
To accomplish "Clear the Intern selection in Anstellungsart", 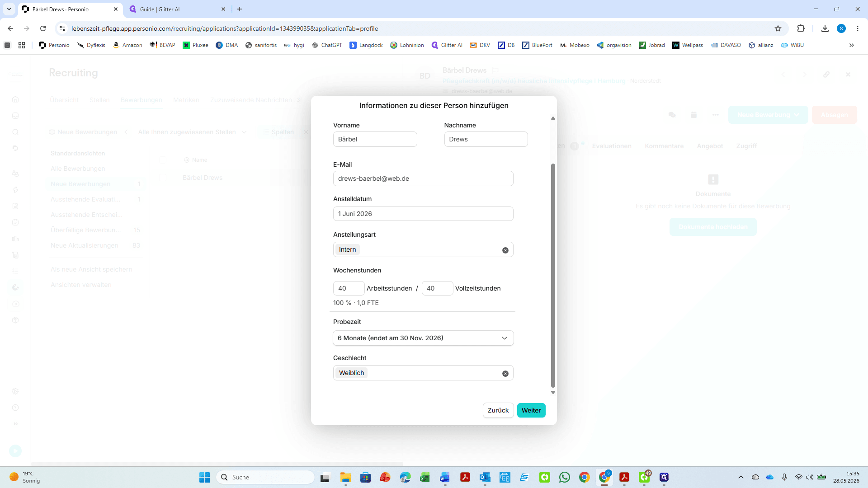I will (x=505, y=250).
